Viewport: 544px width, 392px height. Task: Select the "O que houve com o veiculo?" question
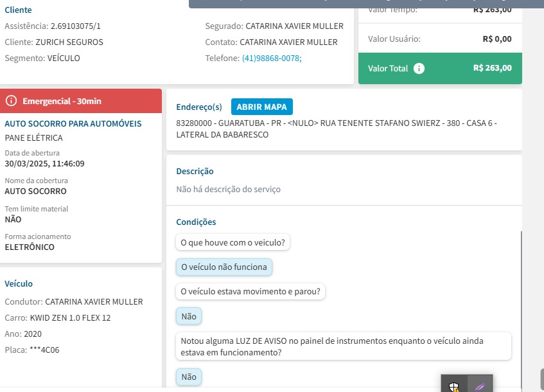[x=233, y=242]
